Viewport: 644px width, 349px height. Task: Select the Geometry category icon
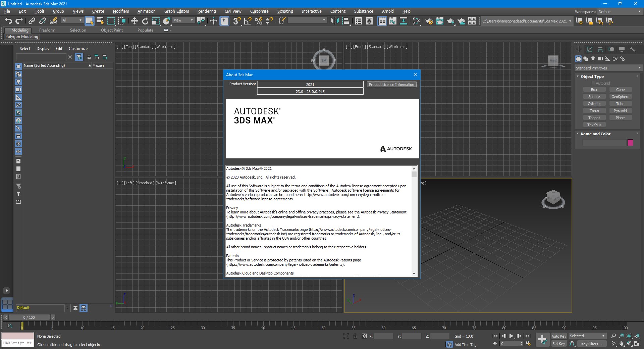pos(579,59)
